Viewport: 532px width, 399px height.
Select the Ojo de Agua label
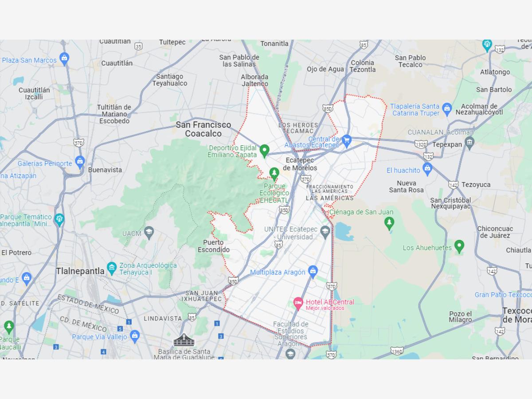pos(325,69)
